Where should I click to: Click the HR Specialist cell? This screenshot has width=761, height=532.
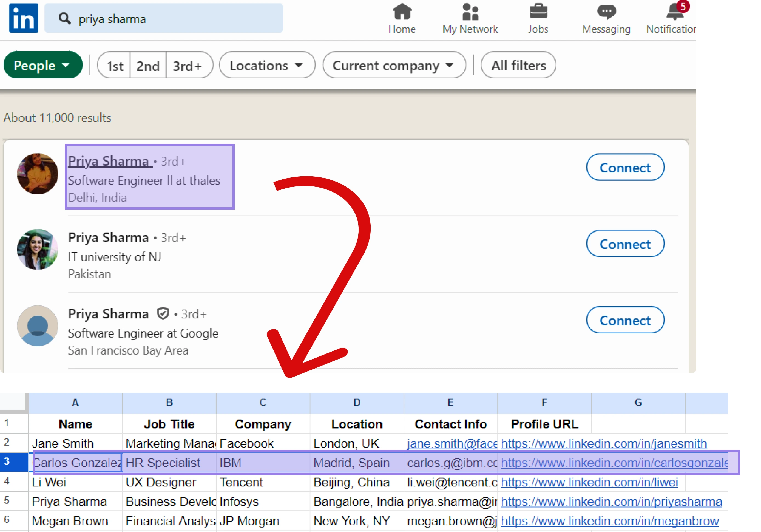(169, 462)
